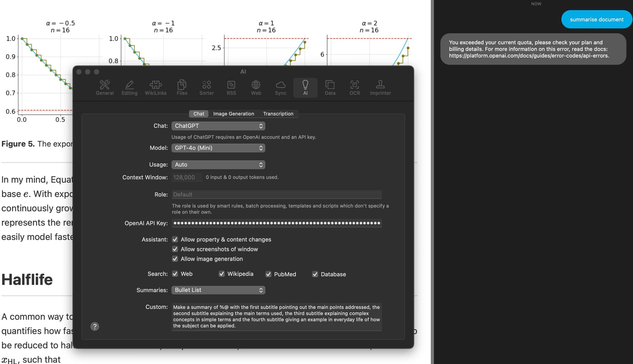Toggle the PubMed search checkbox
The width and height of the screenshot is (633, 364).
tap(268, 274)
